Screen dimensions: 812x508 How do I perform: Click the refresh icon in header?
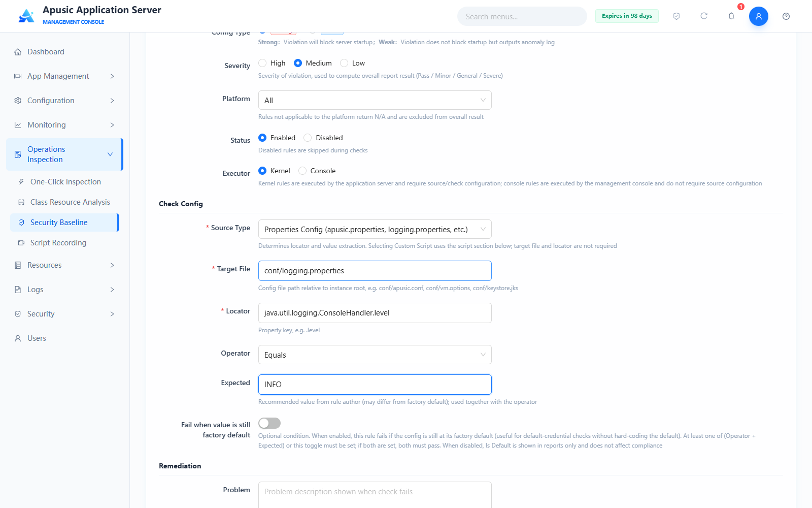704,16
